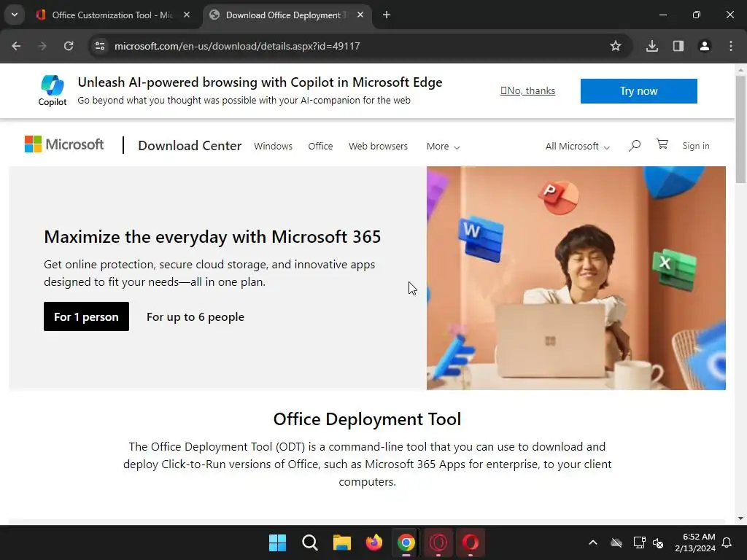Expand the All Microsoft dropdown

(578, 146)
